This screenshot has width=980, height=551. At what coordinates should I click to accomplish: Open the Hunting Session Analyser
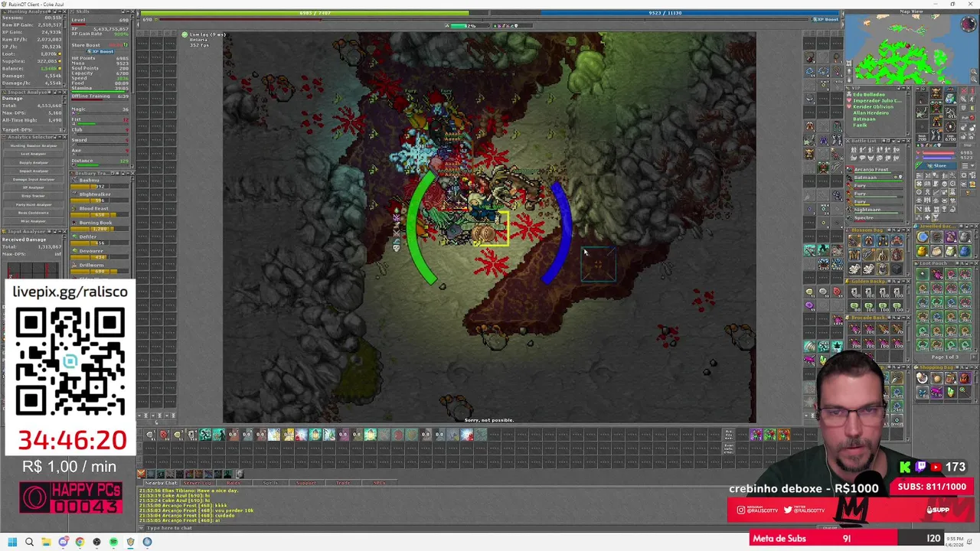[34, 145]
